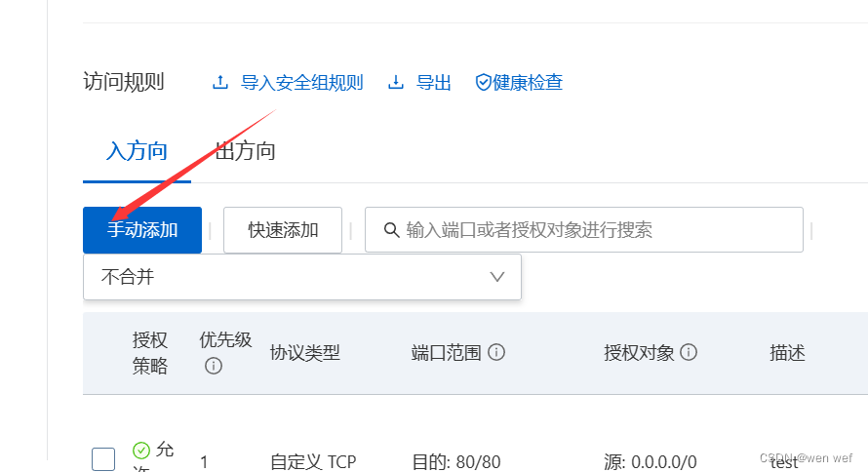Switch to the 入方向 tab
This screenshot has height=472, width=868.
pos(137,151)
